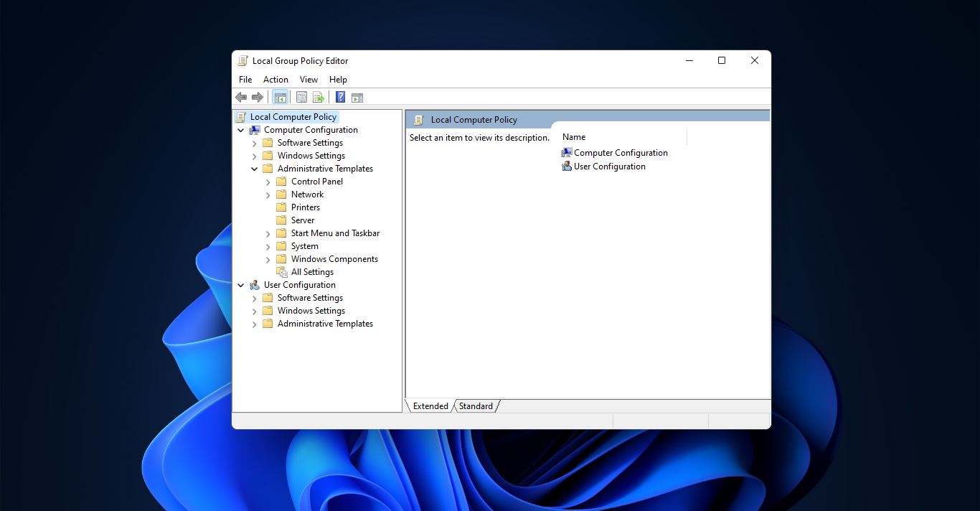Open the Action menu
Viewport: 980px width, 511px height.
[275, 80]
